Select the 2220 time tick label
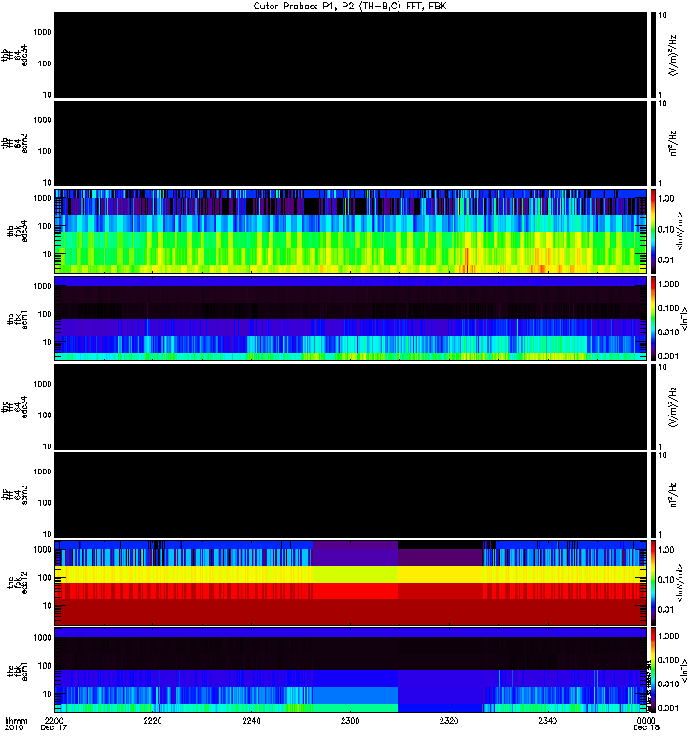This screenshot has width=700, height=747. (x=152, y=720)
